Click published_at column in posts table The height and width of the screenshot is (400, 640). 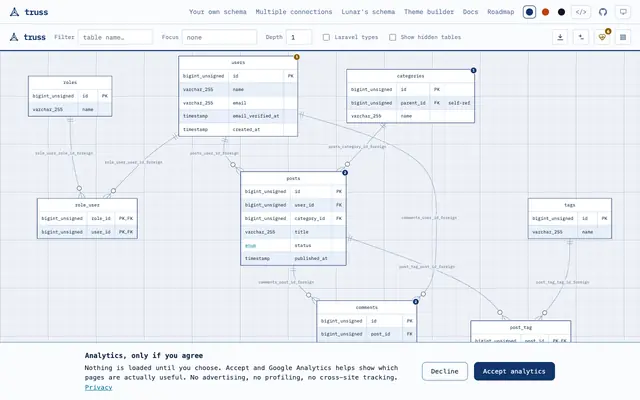[x=311, y=258]
